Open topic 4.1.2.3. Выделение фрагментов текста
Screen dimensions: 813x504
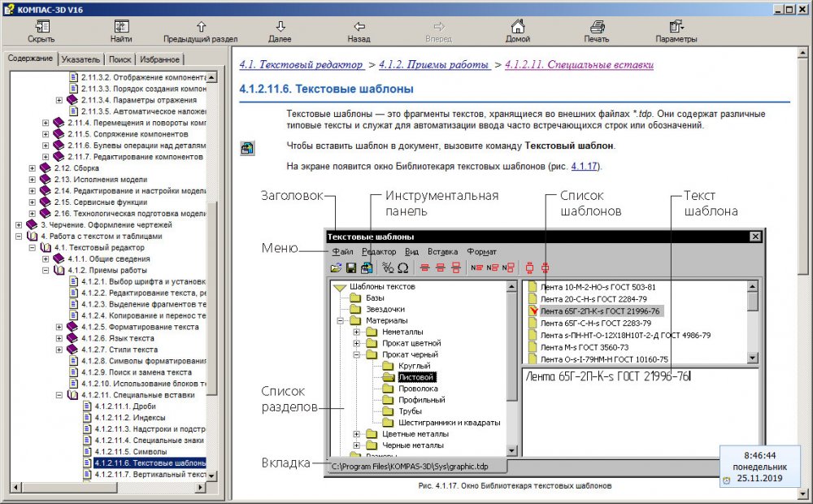click(x=144, y=304)
